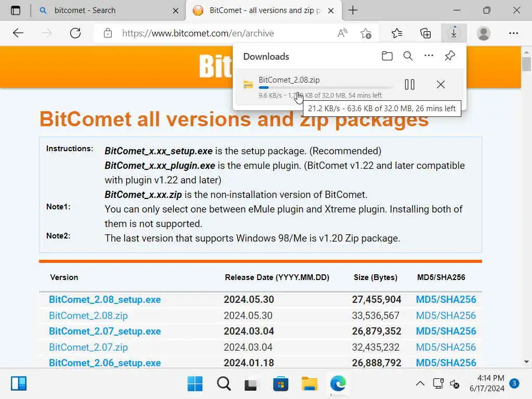This screenshot has height=399, width=532.
Task: Open Task View on the taskbar
Action: (x=252, y=384)
